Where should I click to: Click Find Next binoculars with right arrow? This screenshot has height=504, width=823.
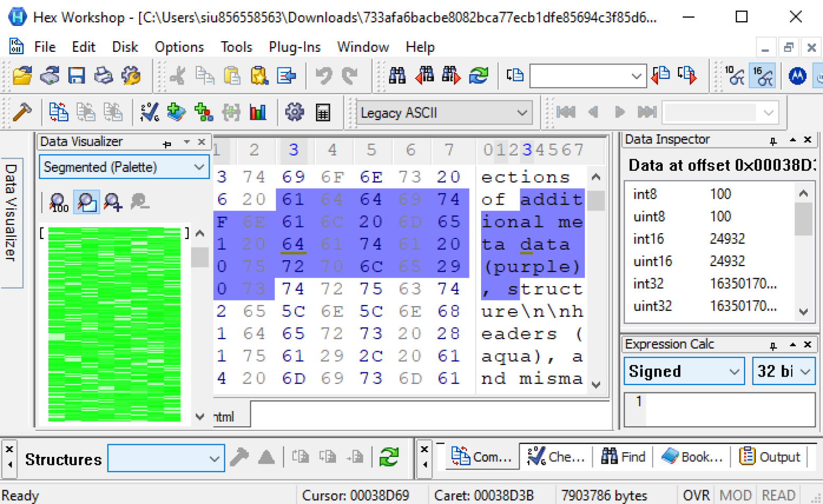(451, 76)
